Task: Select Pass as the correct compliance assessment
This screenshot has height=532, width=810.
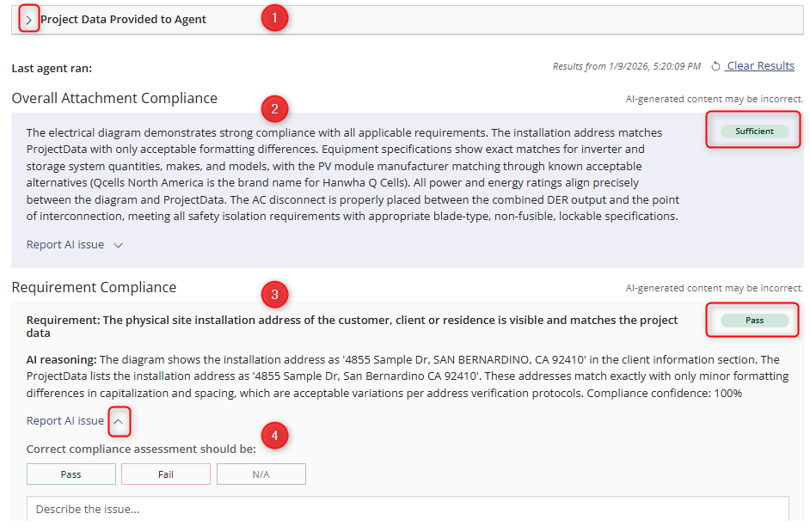Action: click(x=71, y=474)
